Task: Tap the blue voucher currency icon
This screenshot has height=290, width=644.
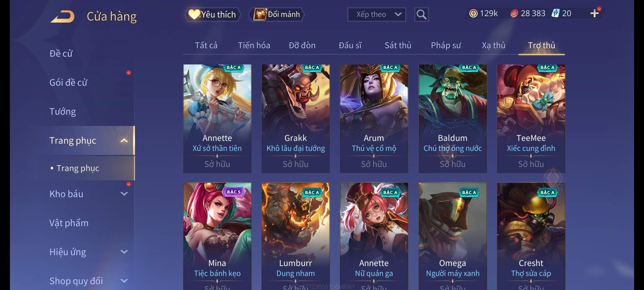Action: pos(555,13)
